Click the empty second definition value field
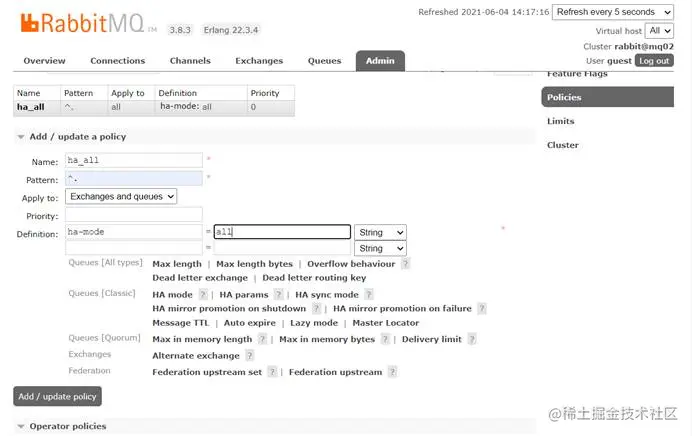692x436 pixels. click(x=282, y=248)
